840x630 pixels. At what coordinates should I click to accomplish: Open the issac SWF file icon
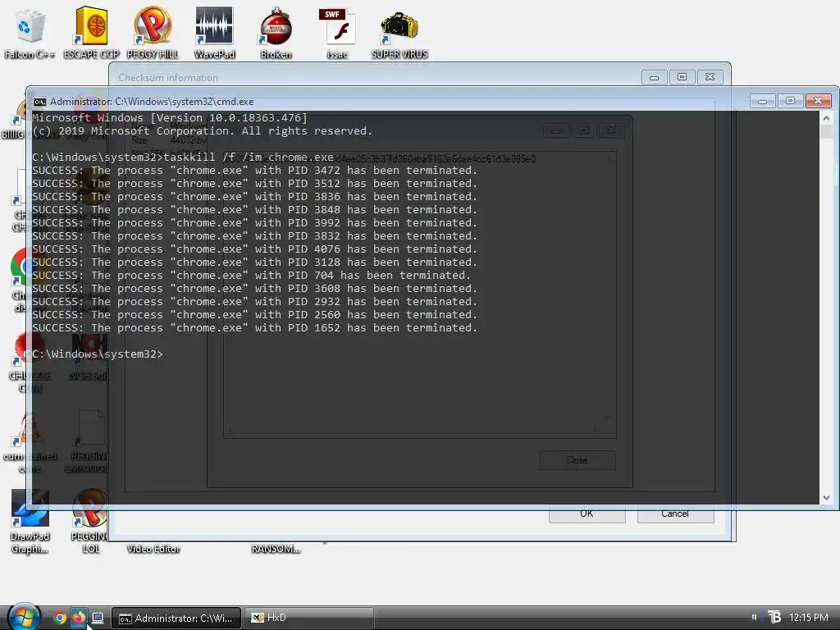coord(337,32)
